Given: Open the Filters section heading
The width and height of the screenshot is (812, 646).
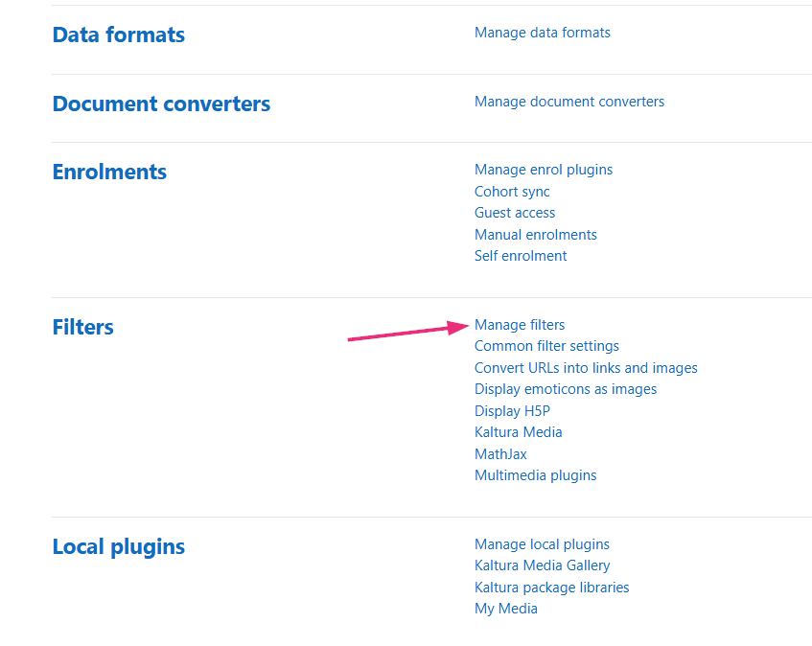Looking at the screenshot, I should pyautogui.click(x=82, y=327).
